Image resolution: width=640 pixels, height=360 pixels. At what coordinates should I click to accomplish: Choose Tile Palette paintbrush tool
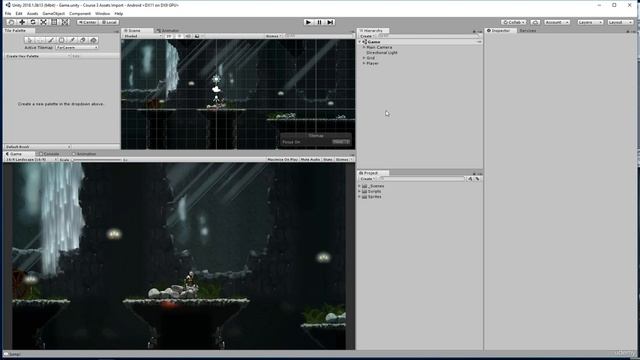[51, 40]
